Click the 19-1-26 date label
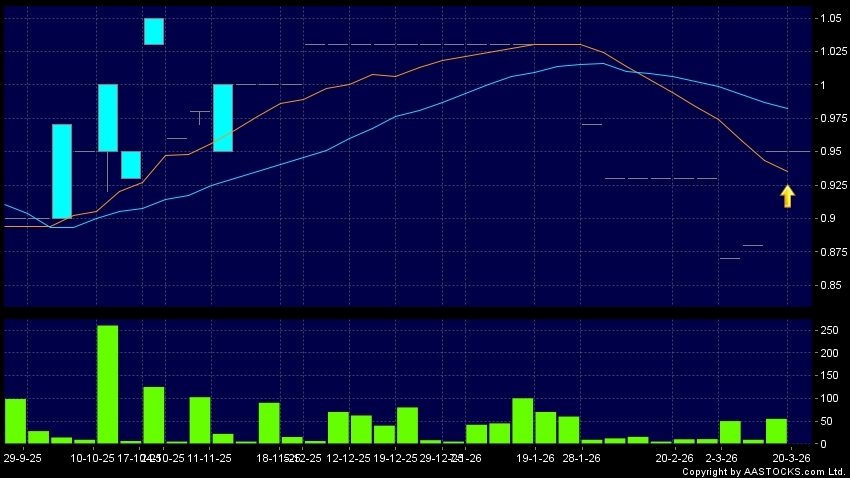 535,456
